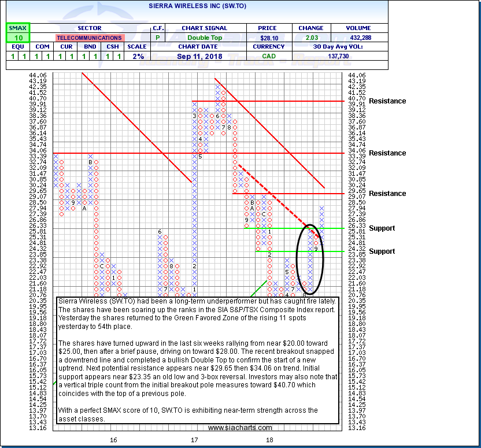Click the middle Resistance label near 34.06

(387, 153)
